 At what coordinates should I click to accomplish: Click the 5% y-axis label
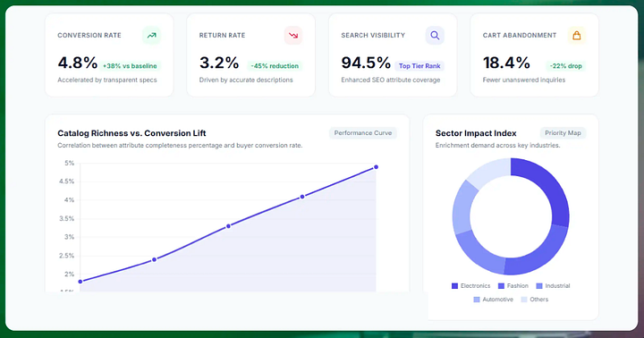click(x=69, y=163)
